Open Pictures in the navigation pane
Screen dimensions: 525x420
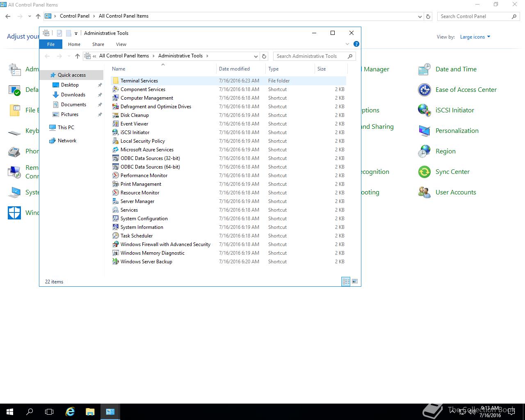(x=70, y=114)
